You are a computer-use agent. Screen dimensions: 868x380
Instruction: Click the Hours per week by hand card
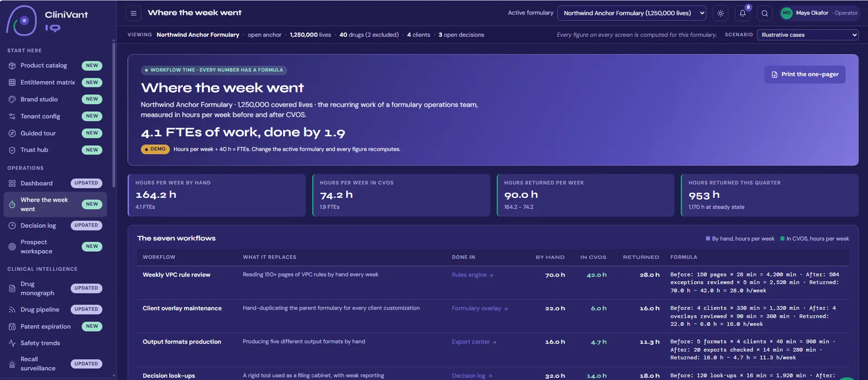216,195
